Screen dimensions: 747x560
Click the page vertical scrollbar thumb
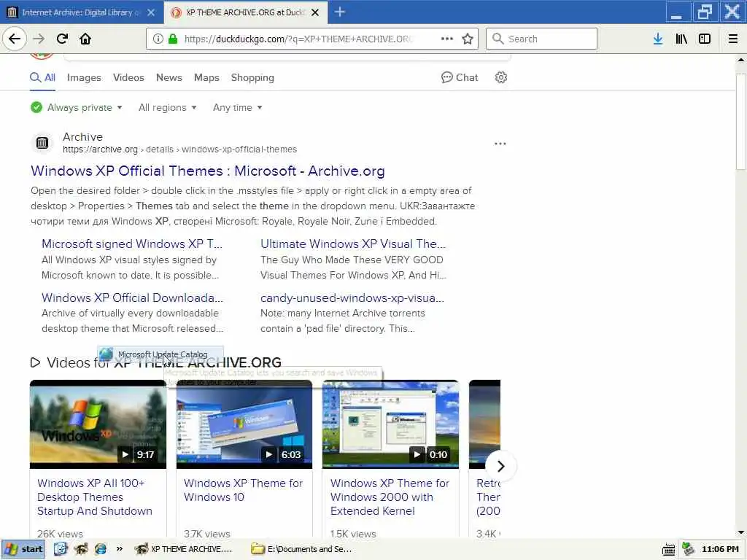[741, 122]
